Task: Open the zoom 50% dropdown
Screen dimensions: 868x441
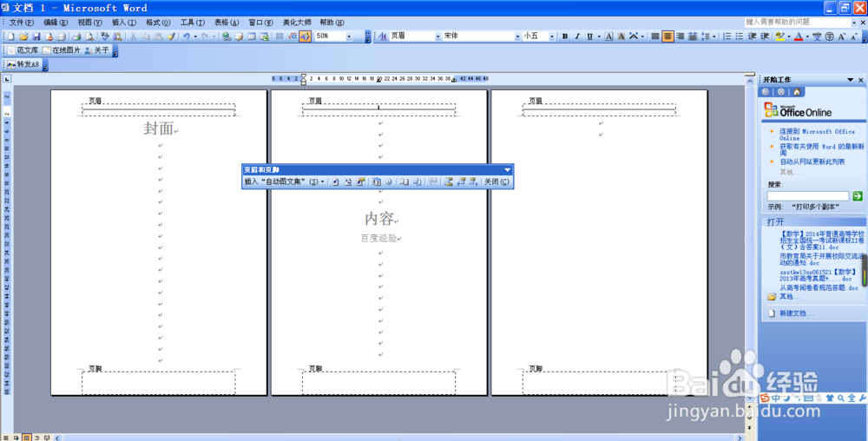Action: click(349, 36)
